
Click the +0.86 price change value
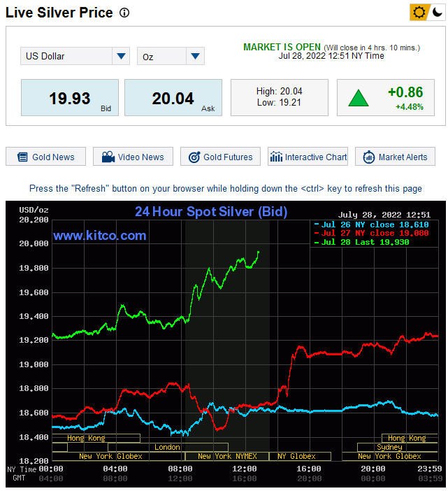pyautogui.click(x=405, y=92)
